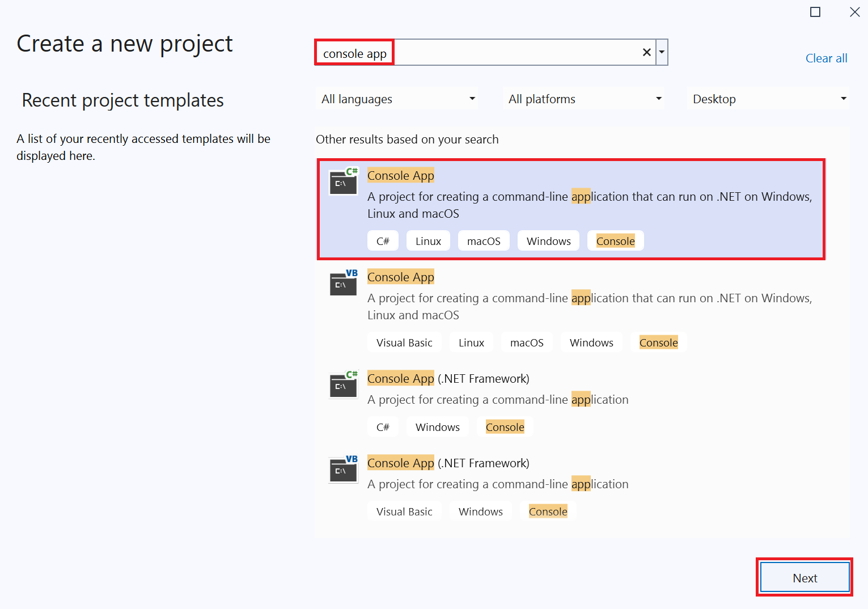Click Linux tag on C# Console App
Screen dimensions: 868x609
428,241
